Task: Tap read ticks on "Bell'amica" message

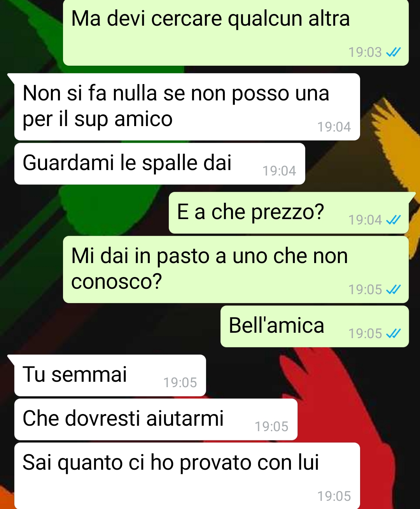Action: (393, 333)
